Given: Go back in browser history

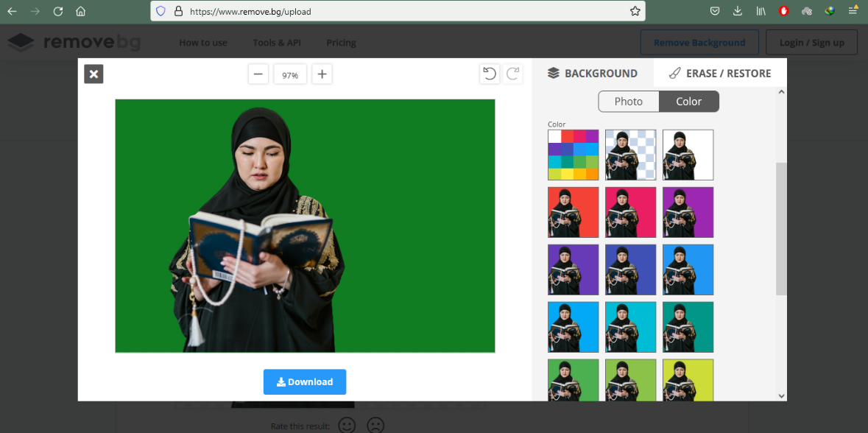Looking at the screenshot, I should (12, 11).
